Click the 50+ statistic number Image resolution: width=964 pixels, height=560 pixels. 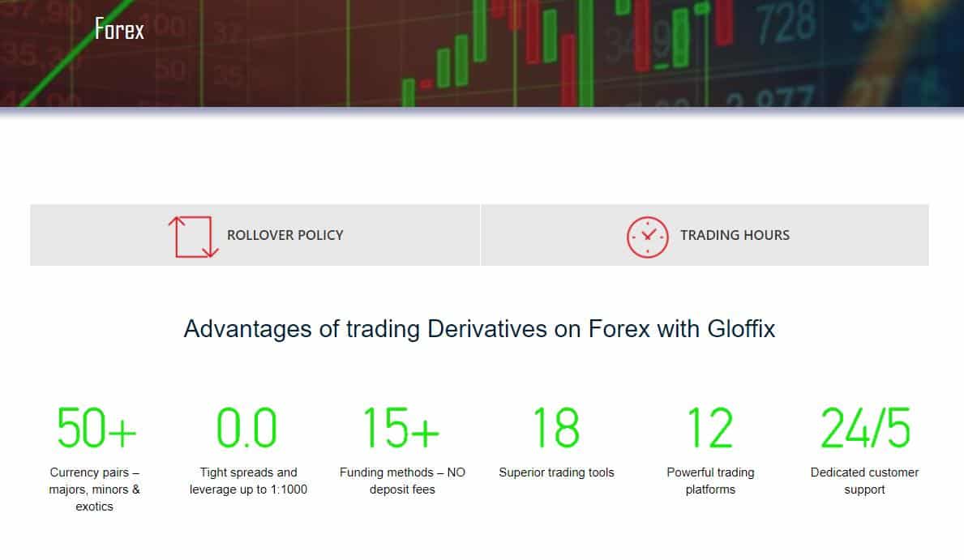[96, 428]
